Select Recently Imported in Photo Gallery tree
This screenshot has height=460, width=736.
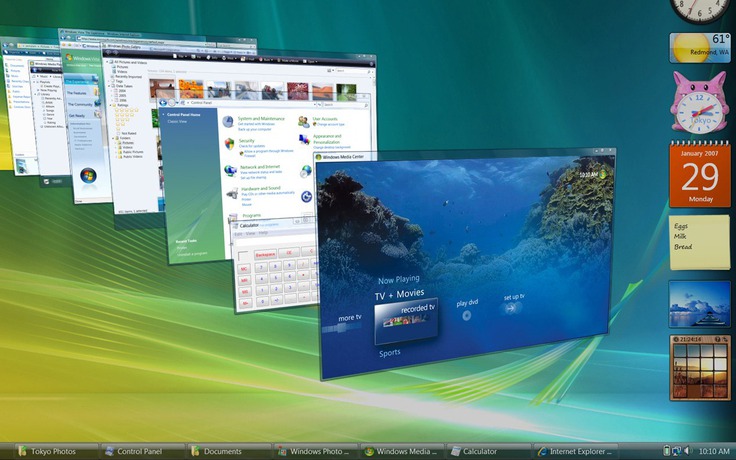[128, 77]
